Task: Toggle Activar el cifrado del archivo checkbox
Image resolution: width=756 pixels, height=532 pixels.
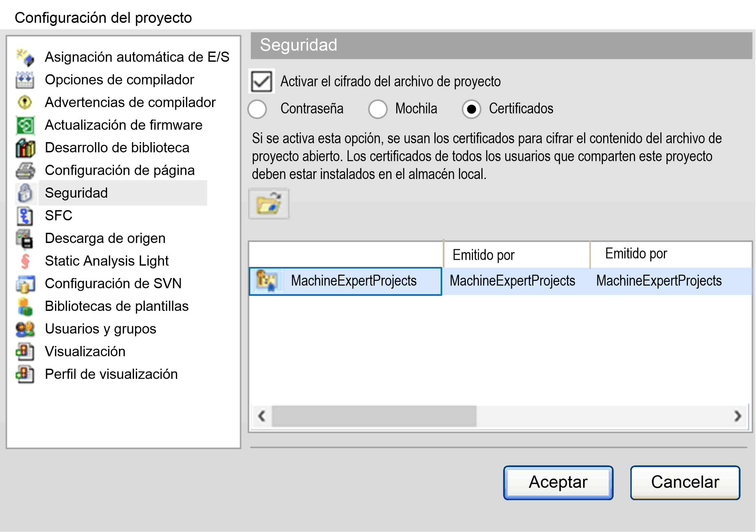Action: [261, 81]
